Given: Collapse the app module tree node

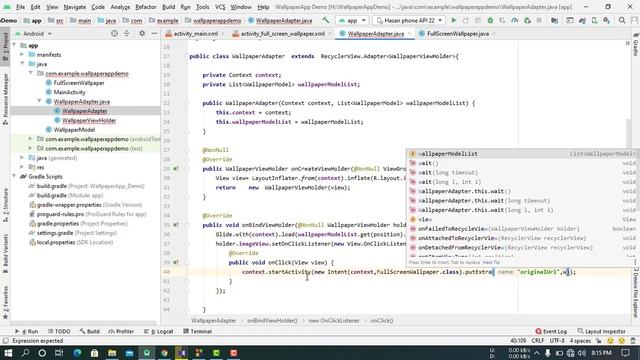Looking at the screenshot, I should click(x=15, y=45).
